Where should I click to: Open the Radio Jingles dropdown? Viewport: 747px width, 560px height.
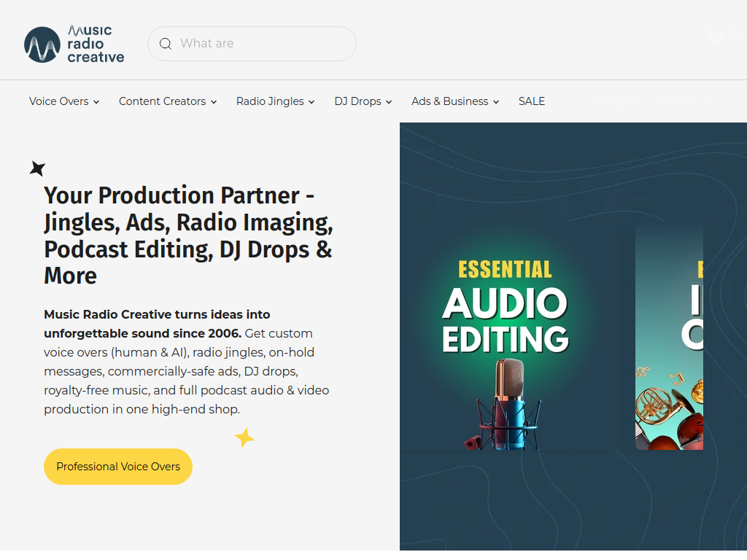[275, 101]
